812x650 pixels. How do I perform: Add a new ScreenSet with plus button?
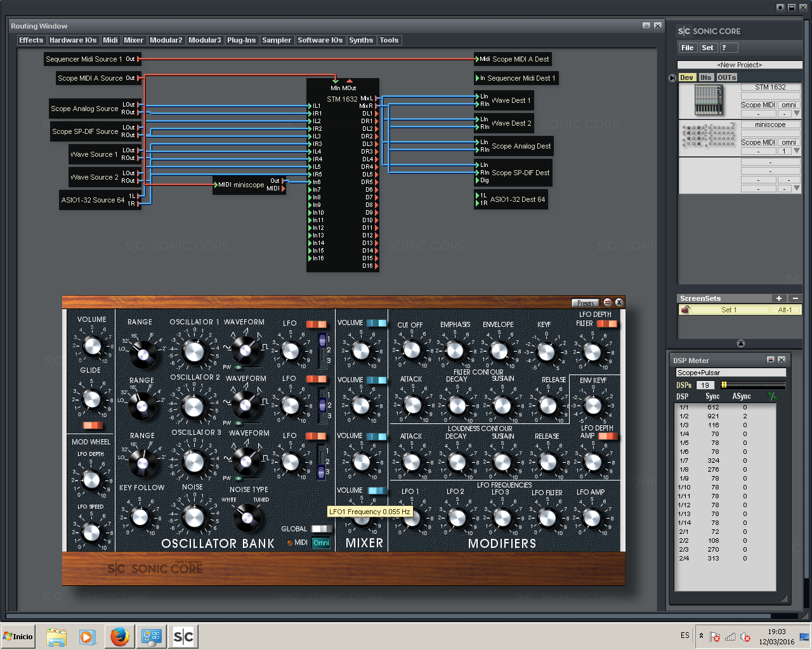click(778, 298)
